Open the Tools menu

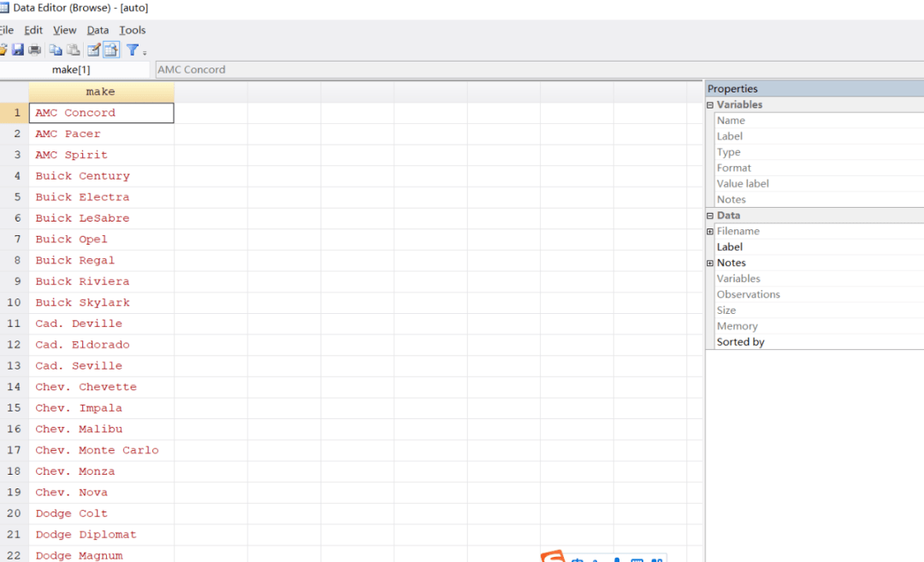133,30
